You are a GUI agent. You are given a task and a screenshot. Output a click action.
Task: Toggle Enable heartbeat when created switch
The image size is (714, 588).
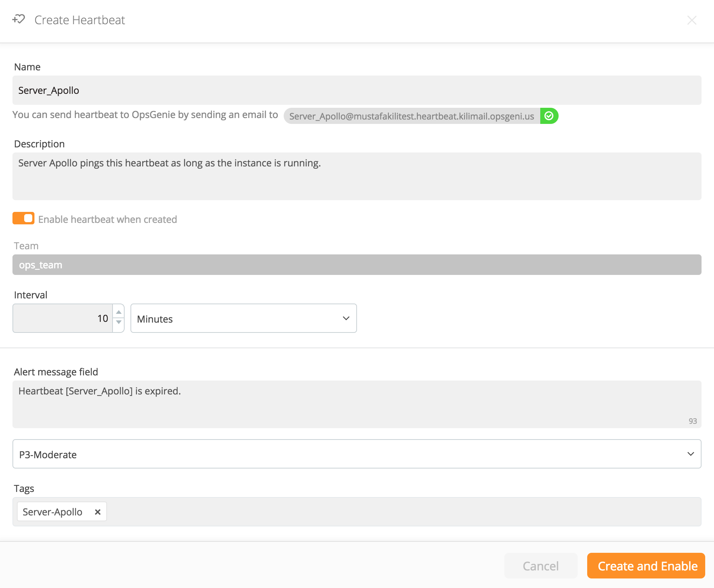tap(23, 218)
